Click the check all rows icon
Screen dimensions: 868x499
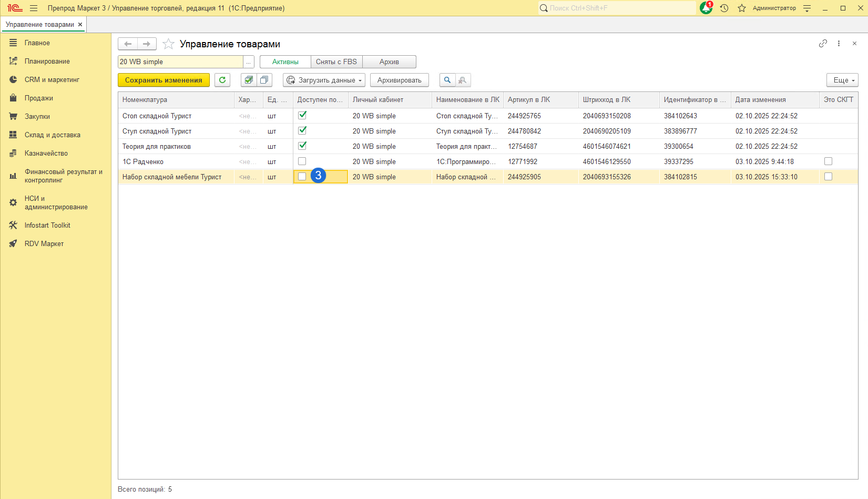point(249,80)
